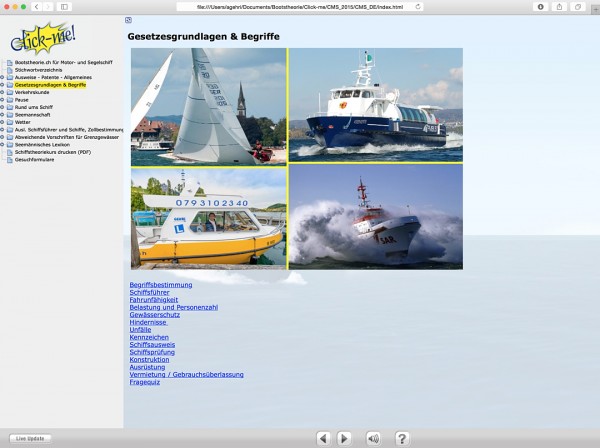Go to previous page with bottom left arrow
This screenshot has height=448, width=600.
(x=323, y=438)
